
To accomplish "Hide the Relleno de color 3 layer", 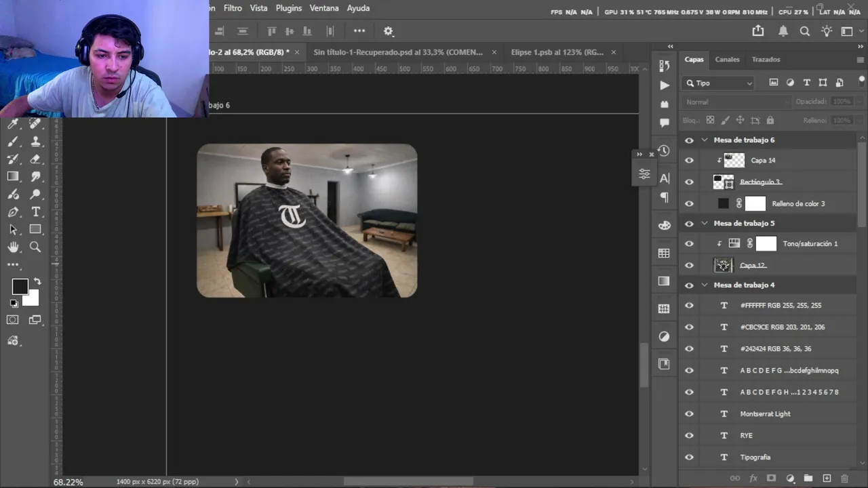I will (x=689, y=204).
